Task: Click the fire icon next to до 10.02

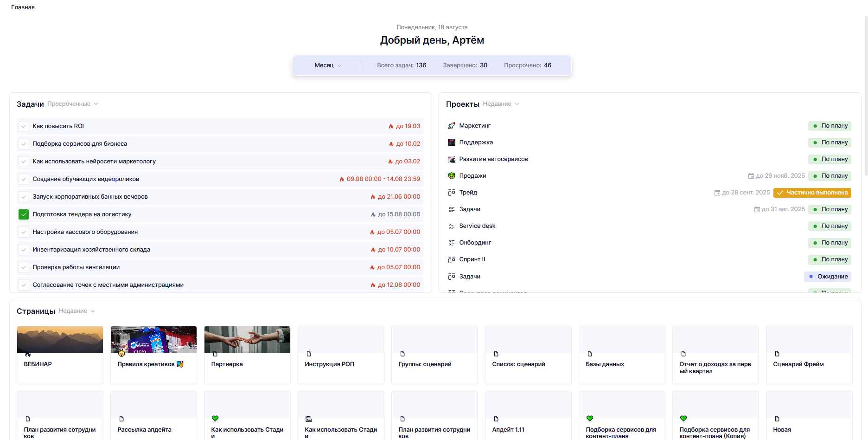Action: 391,144
